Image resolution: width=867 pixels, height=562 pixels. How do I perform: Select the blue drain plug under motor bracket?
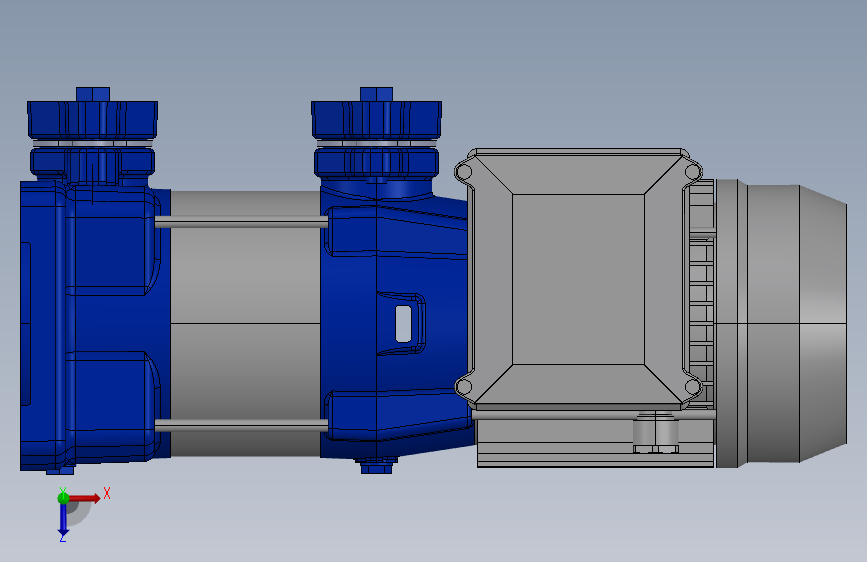(377, 468)
